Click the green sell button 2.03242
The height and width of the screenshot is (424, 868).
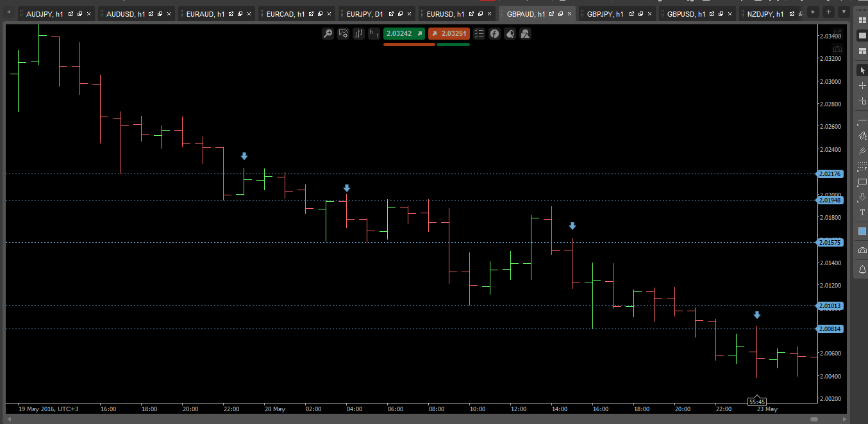pyautogui.click(x=405, y=33)
